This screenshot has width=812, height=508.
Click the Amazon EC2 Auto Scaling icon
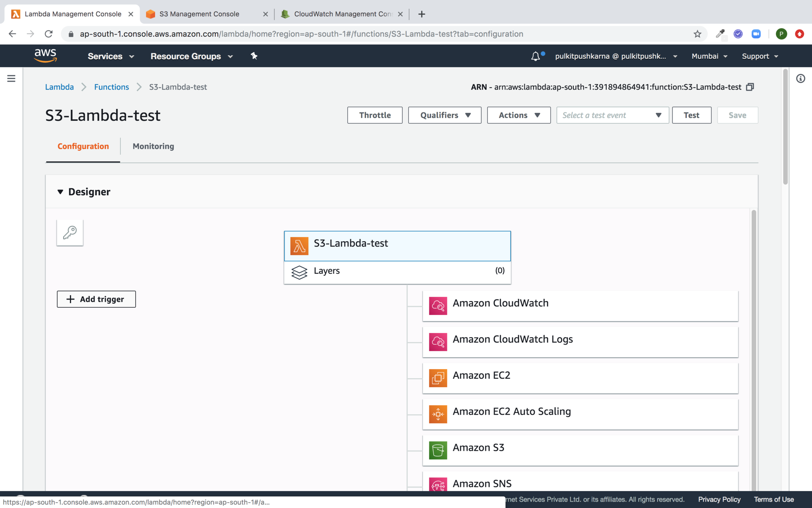(x=438, y=414)
